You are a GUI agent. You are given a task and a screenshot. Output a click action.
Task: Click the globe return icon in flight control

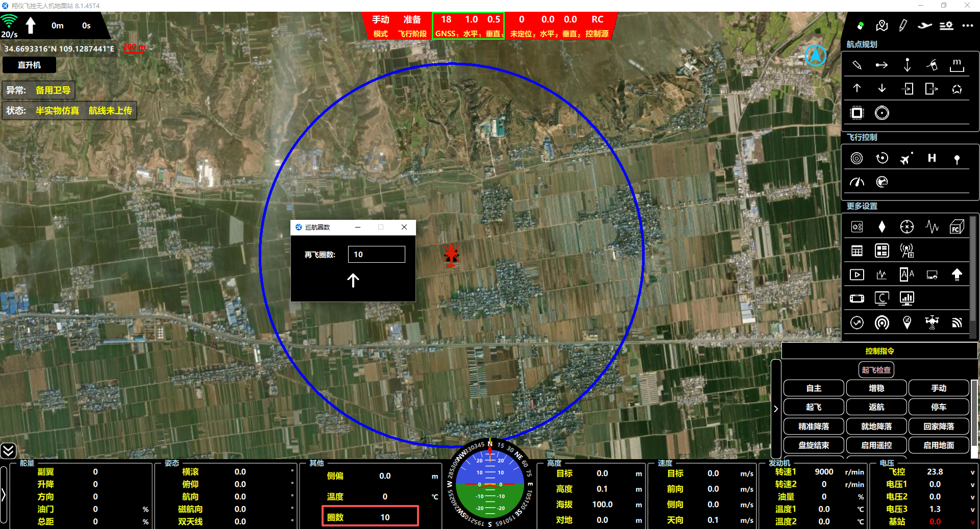(x=881, y=182)
